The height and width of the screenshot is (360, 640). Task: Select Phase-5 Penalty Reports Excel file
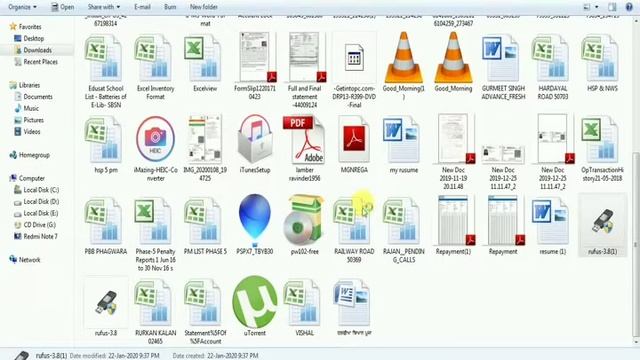click(x=156, y=233)
